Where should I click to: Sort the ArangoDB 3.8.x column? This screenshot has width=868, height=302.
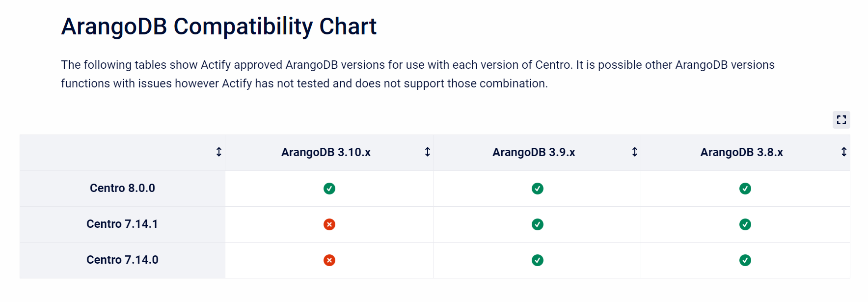pos(844,152)
